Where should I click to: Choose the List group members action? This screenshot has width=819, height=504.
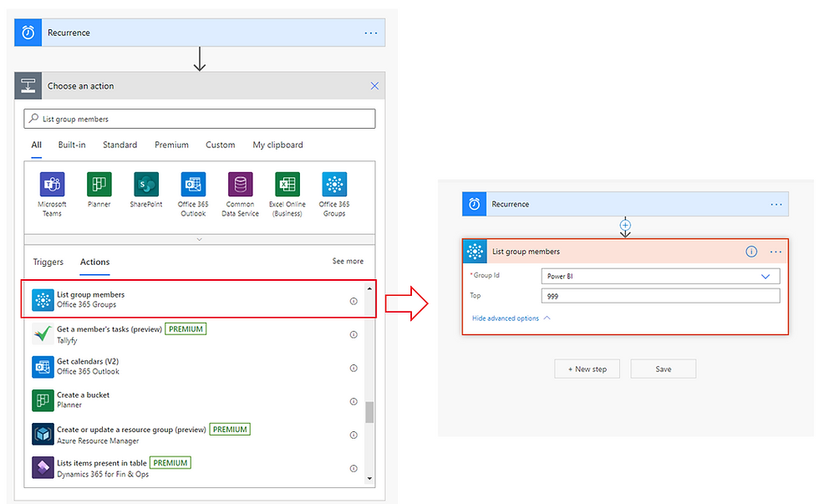[199, 299]
